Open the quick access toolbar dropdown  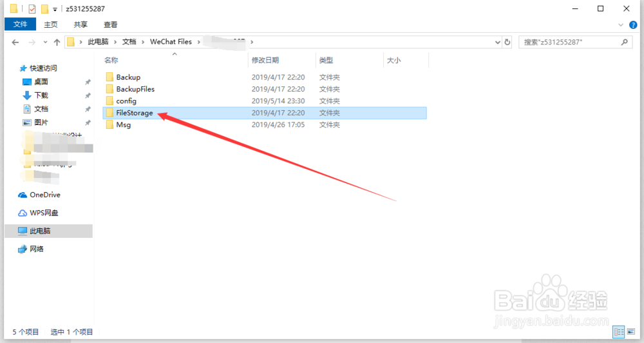click(55, 9)
